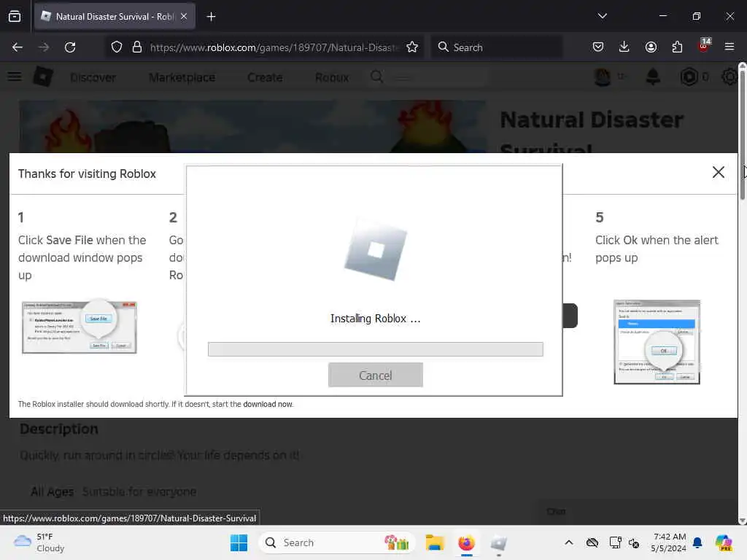Click the Installing Roblox status text
Image resolution: width=747 pixels, height=560 pixels.
pyautogui.click(x=376, y=319)
